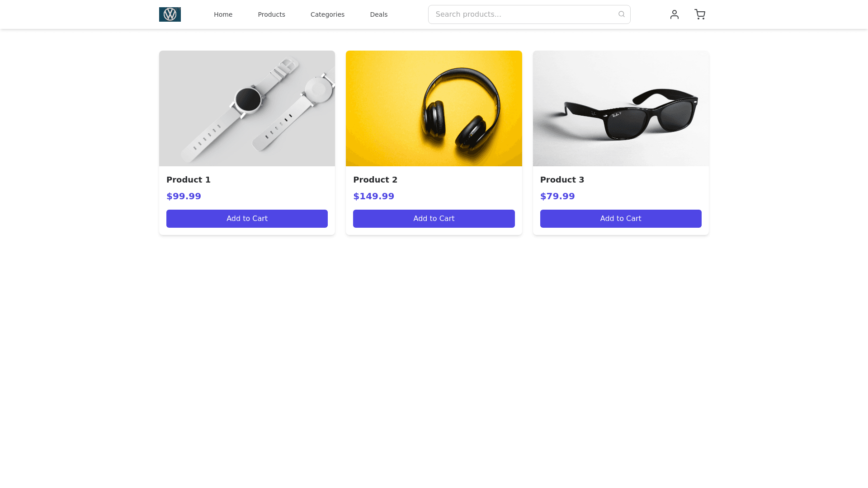868x488 pixels.
Task: Open the Categories menu item
Action: point(327,14)
